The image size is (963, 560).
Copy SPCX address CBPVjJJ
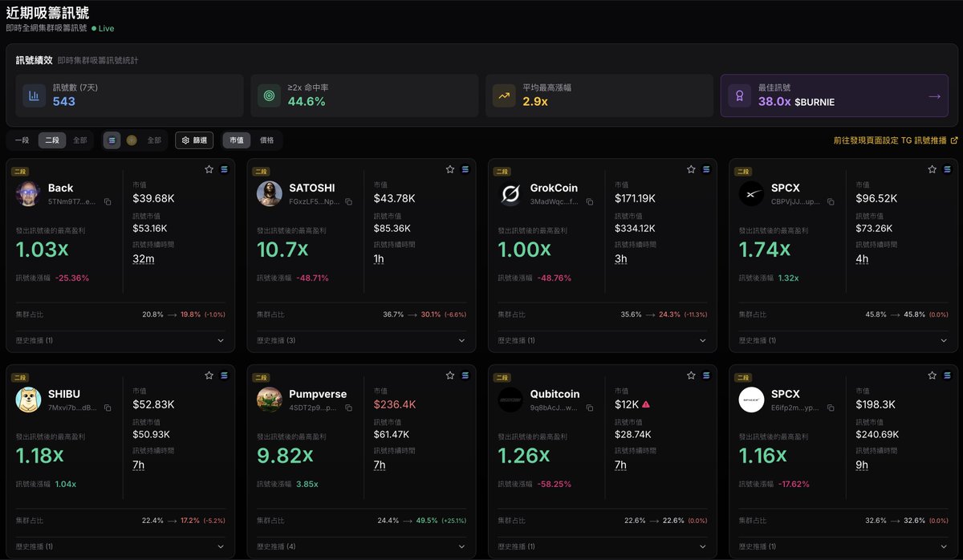[x=831, y=202]
